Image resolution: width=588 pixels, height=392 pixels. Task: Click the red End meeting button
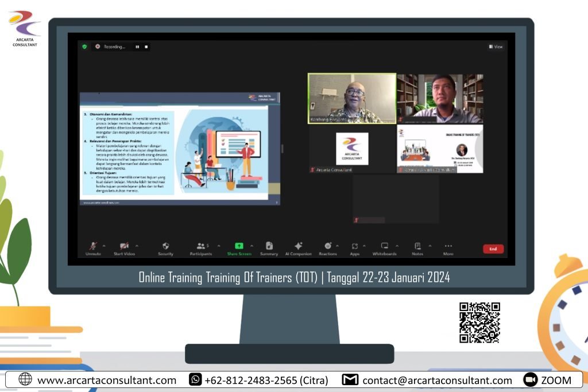coord(493,249)
